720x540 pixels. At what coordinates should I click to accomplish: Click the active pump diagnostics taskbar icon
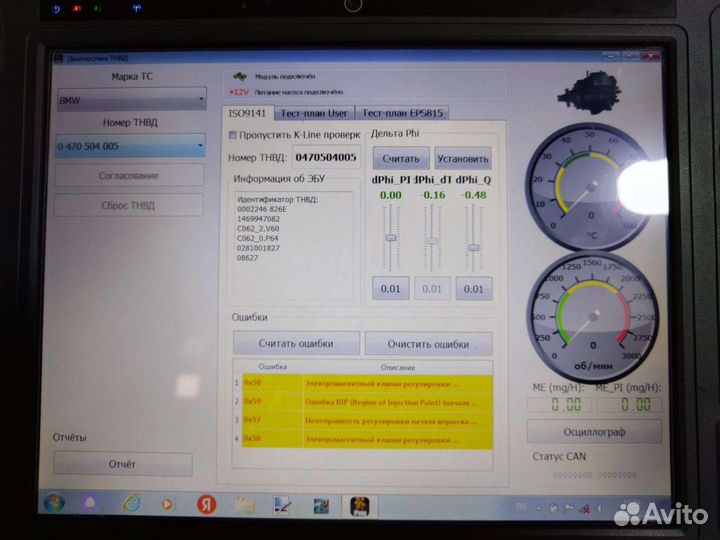(x=360, y=506)
